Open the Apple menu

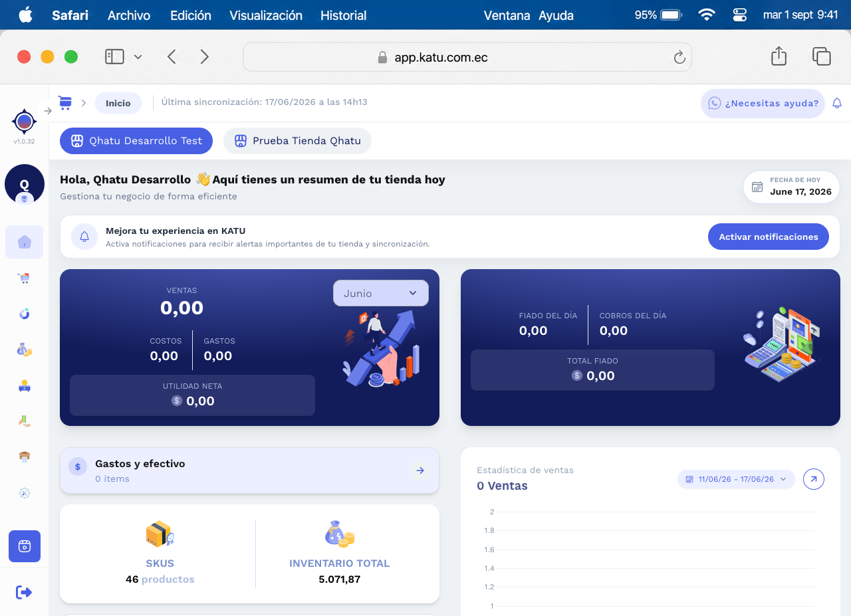click(25, 15)
